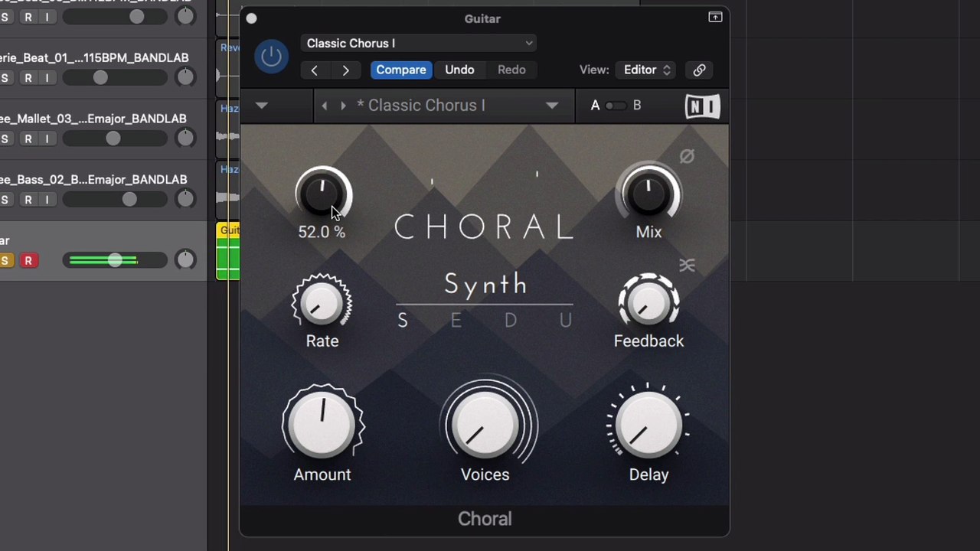Select mode U under Synth

[x=565, y=321]
